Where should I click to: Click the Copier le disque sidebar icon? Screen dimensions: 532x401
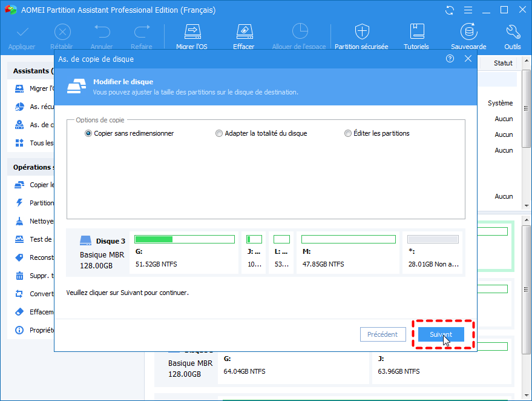click(x=19, y=185)
